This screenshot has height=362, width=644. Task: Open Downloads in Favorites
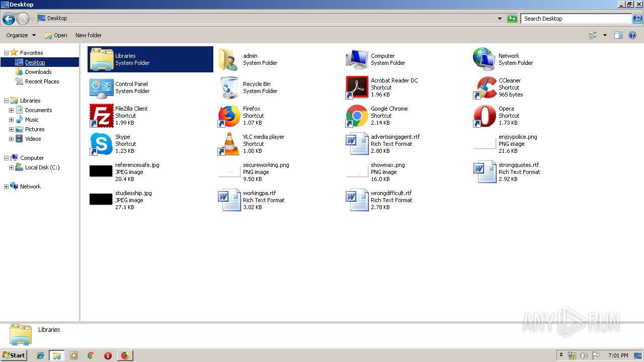38,72
